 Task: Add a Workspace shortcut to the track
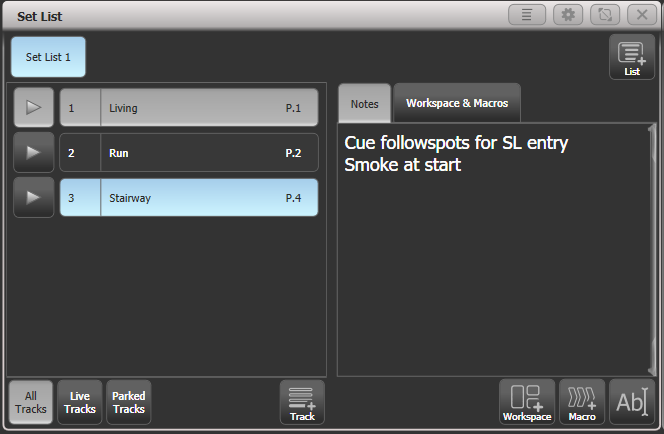tap(526, 402)
